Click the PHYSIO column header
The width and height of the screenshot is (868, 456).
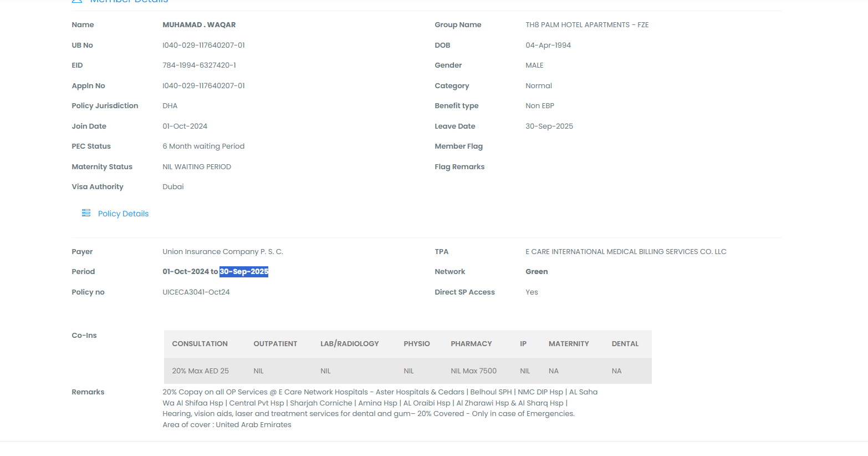pyautogui.click(x=417, y=344)
